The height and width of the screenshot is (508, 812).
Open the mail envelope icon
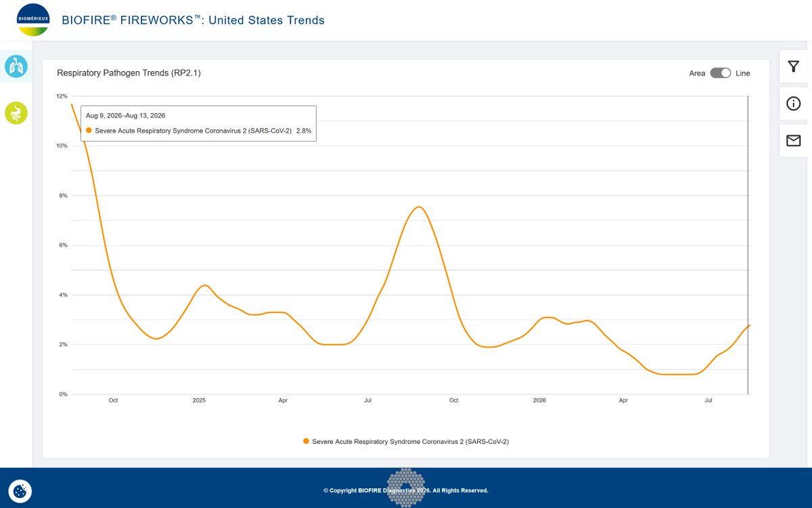(x=793, y=141)
